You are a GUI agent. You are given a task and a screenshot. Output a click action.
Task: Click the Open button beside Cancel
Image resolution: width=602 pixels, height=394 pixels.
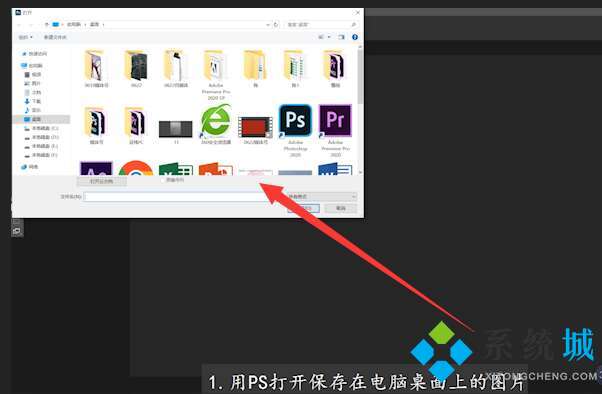[304, 208]
